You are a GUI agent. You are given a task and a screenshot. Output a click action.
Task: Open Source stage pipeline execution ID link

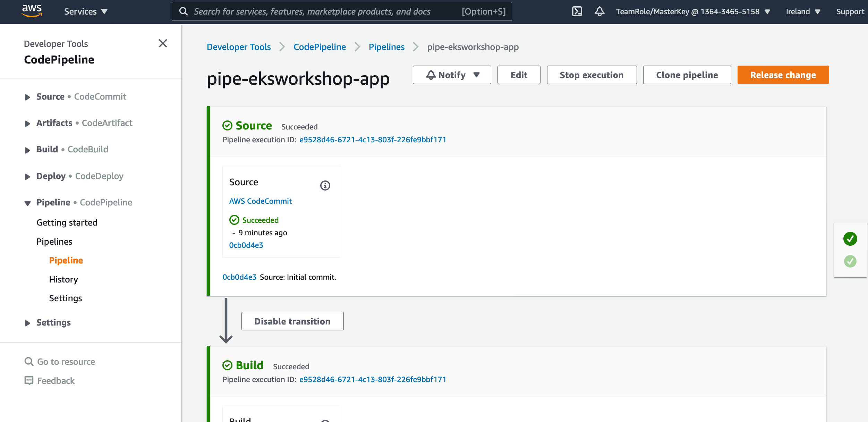[x=373, y=140]
